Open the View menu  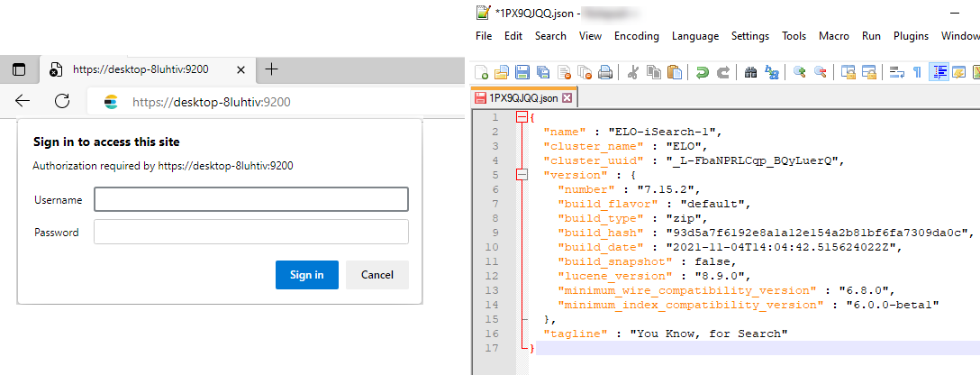(590, 36)
